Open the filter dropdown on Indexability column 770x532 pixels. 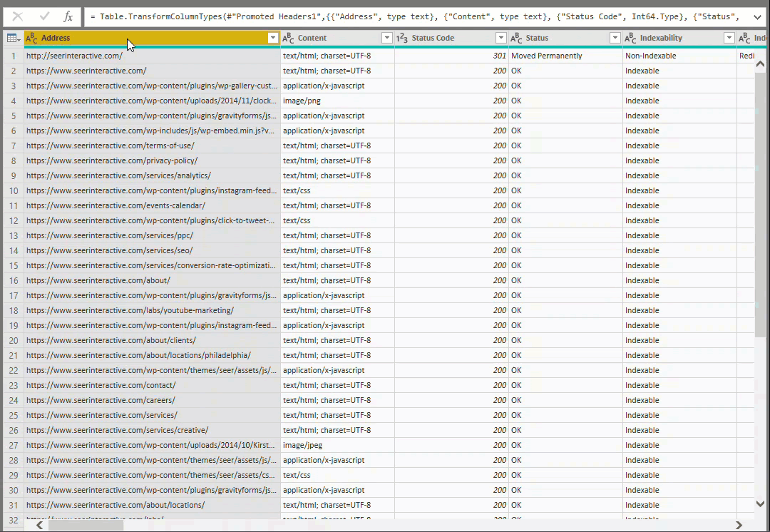pyautogui.click(x=729, y=37)
